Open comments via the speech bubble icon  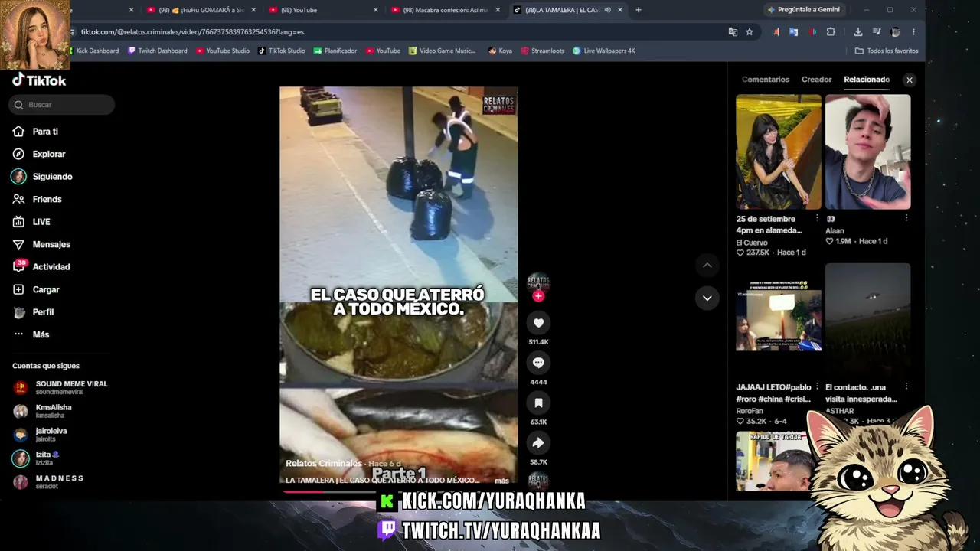(x=538, y=363)
